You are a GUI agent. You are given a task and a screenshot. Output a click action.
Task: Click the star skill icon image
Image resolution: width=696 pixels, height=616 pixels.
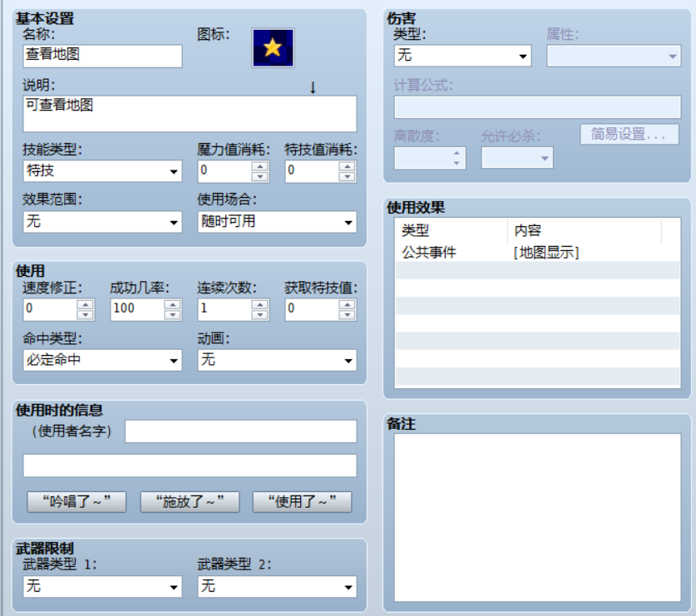click(273, 48)
